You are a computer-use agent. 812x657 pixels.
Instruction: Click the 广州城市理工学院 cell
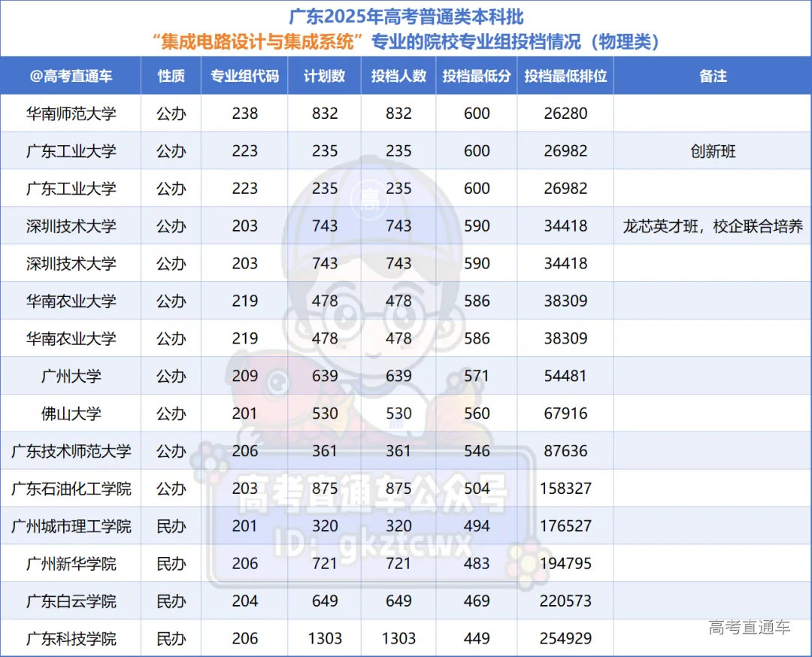(x=71, y=526)
